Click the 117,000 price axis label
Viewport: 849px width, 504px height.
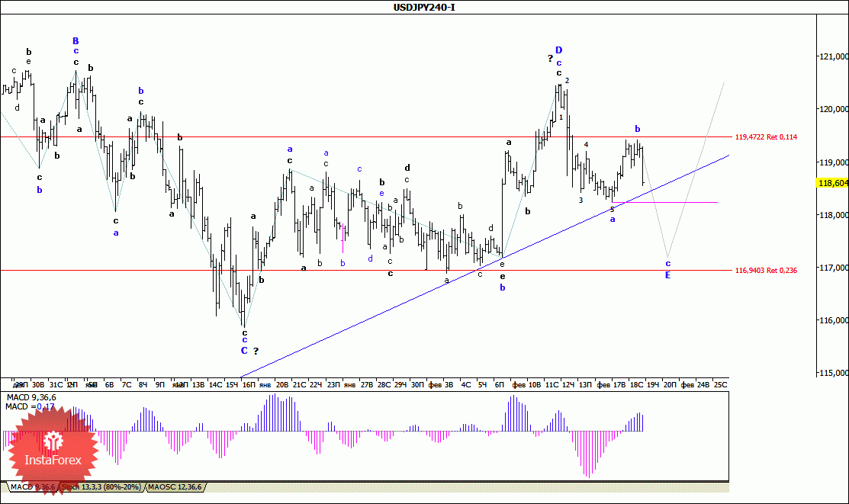tap(833, 268)
